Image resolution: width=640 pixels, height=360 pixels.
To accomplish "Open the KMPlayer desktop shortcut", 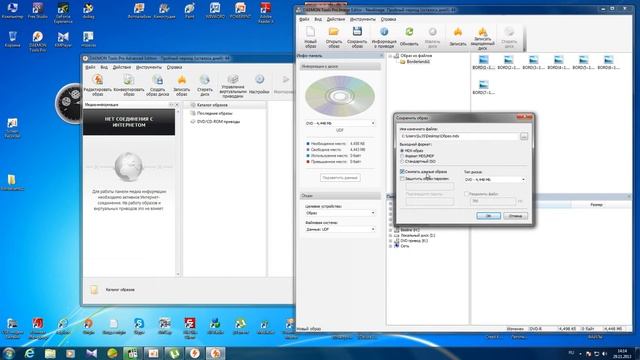I will pos(63,39).
